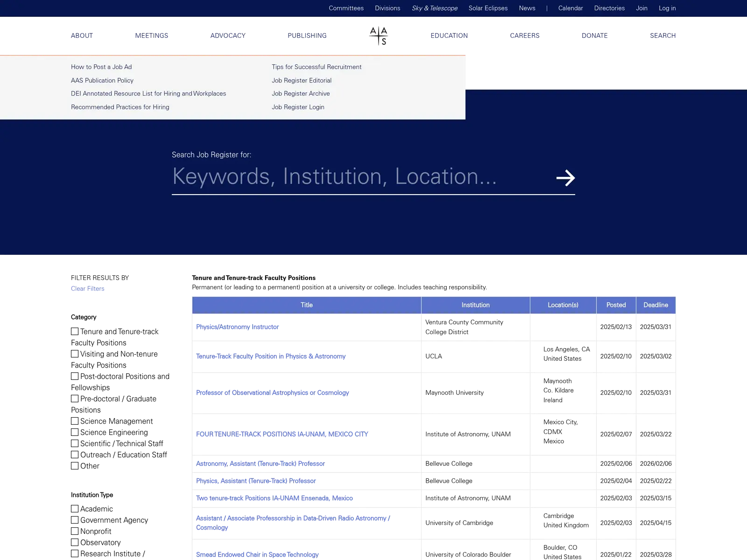The width and height of the screenshot is (747, 560).
Task: Open the Careers menu
Action: [525, 35]
